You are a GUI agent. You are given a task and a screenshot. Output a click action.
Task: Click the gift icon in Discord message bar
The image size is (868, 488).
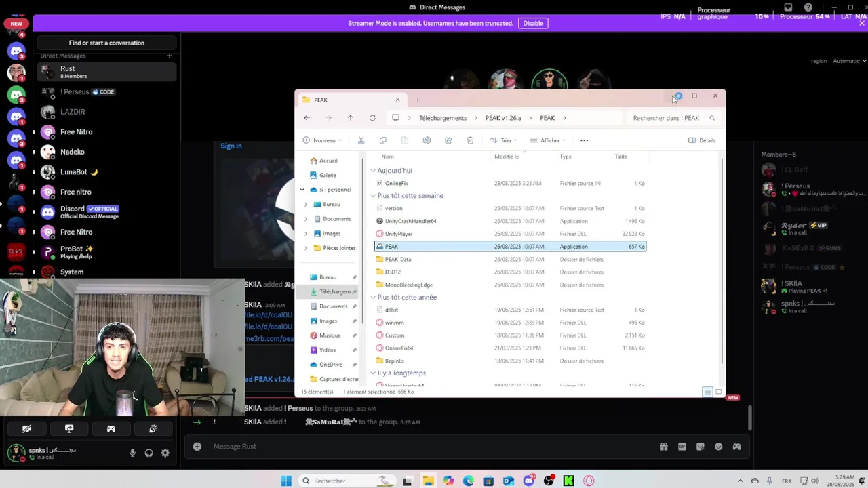(x=664, y=446)
